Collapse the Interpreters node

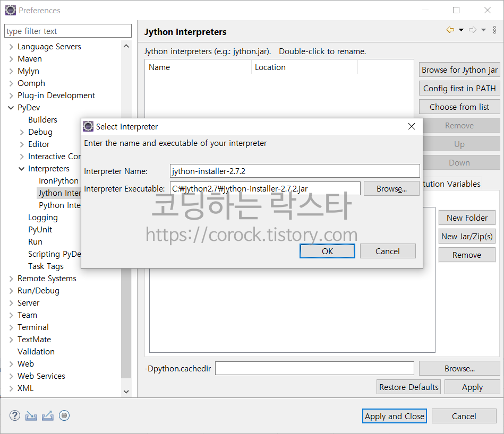coord(22,169)
